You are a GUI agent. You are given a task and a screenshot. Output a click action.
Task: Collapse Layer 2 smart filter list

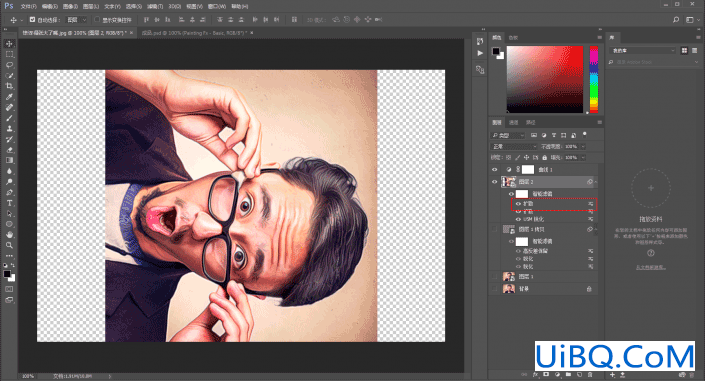(x=596, y=182)
